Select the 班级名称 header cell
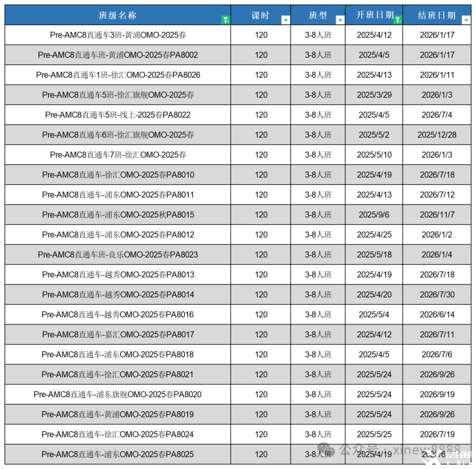The height and width of the screenshot is (469, 476). (x=118, y=15)
